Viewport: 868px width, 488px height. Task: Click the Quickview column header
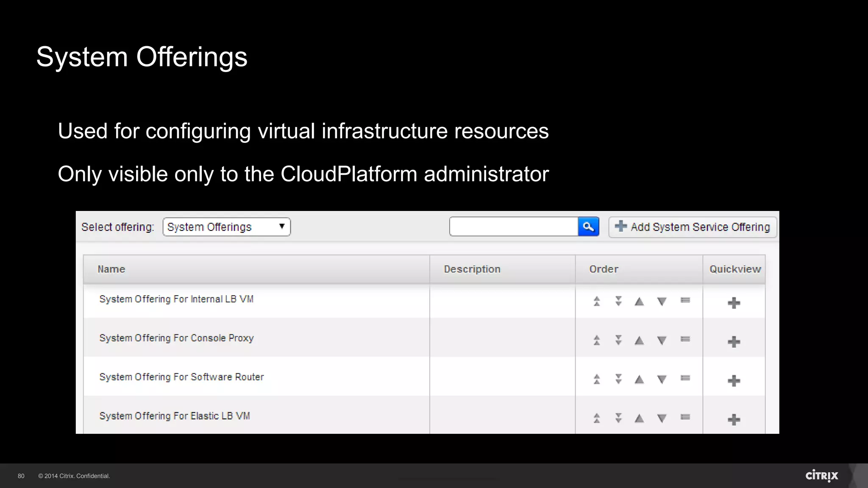pyautogui.click(x=734, y=269)
